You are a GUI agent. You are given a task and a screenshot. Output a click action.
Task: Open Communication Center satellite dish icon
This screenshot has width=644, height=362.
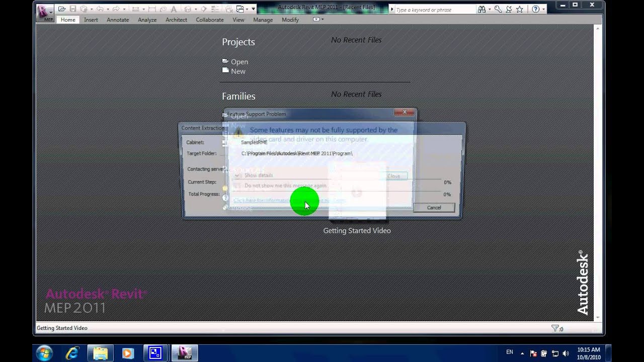(509, 9)
